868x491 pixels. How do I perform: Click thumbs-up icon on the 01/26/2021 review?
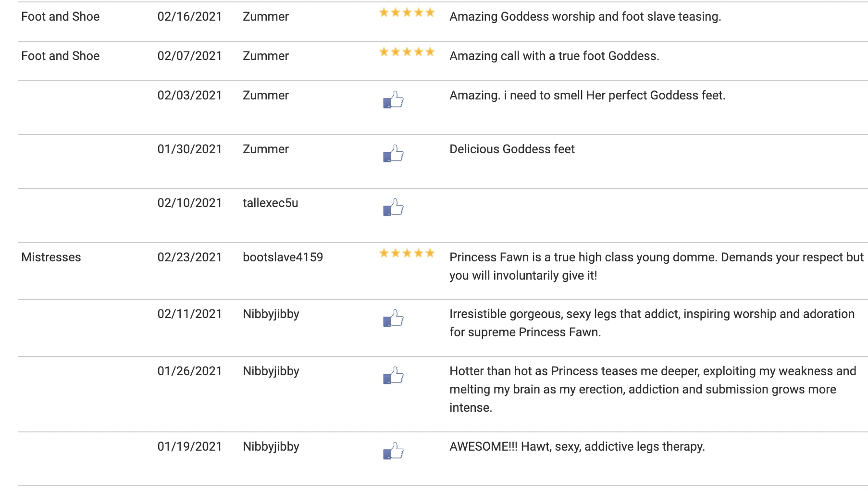[x=393, y=375]
